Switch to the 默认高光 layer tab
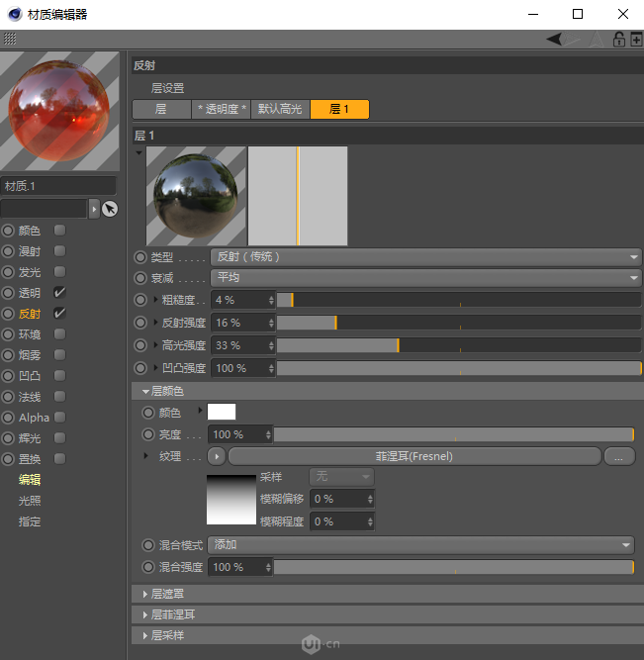The width and height of the screenshot is (644, 660). (x=280, y=109)
